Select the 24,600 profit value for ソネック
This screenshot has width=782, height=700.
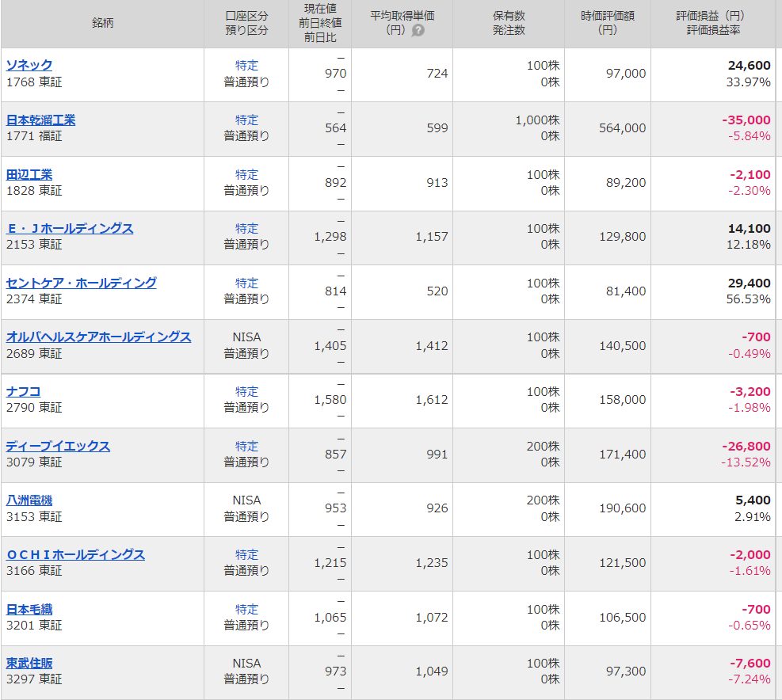coord(749,65)
